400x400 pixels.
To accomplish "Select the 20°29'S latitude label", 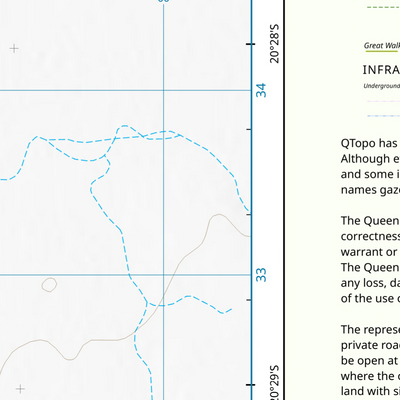I will point(274,383).
